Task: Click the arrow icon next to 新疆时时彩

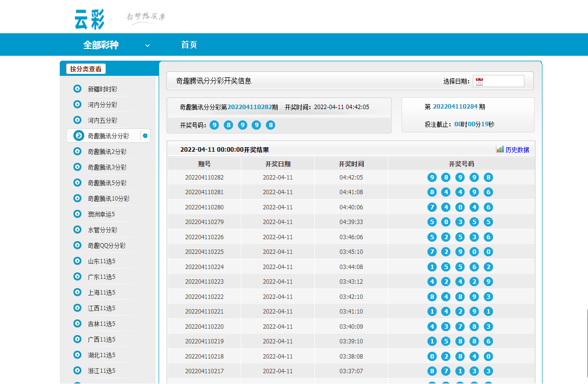Action: [77, 89]
